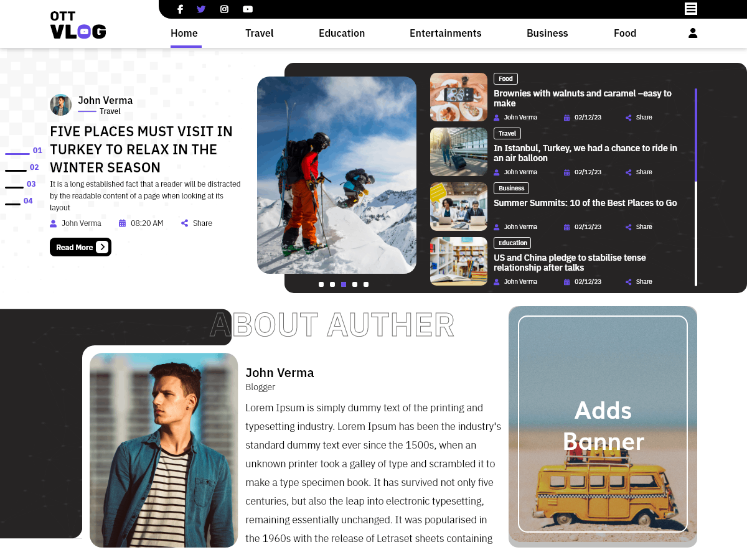
Task: Select the third carousel dot
Action: pyautogui.click(x=343, y=284)
